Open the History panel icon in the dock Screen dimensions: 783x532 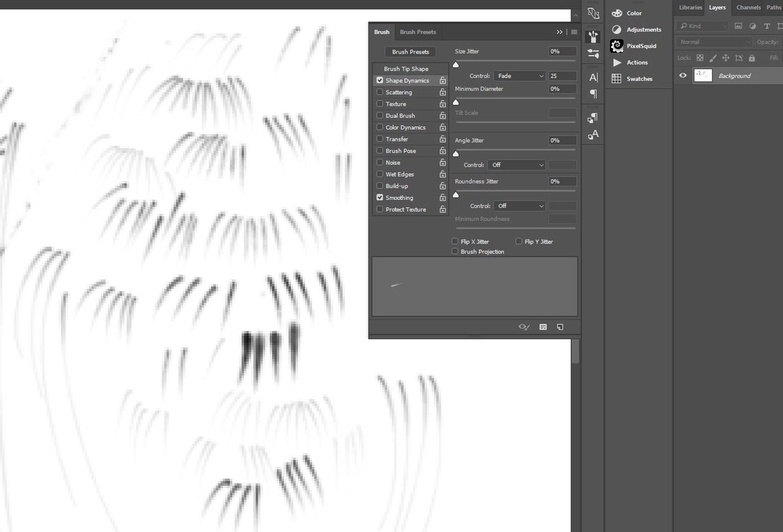(x=593, y=14)
